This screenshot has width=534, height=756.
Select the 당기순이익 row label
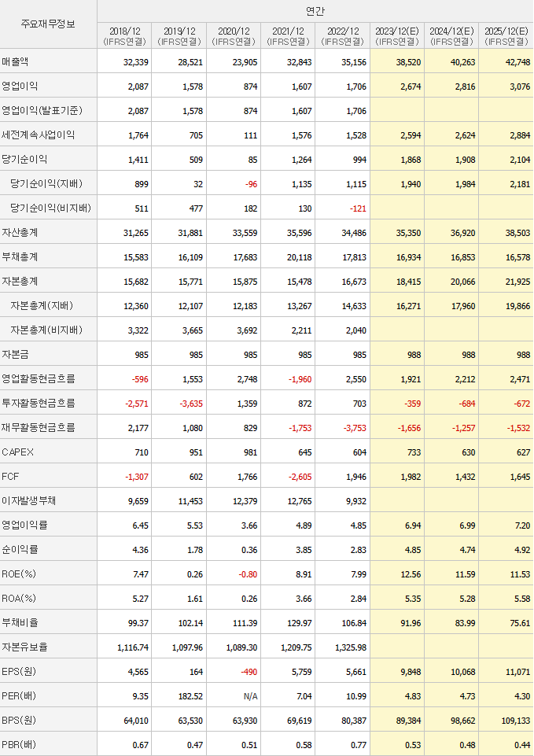tap(24, 159)
